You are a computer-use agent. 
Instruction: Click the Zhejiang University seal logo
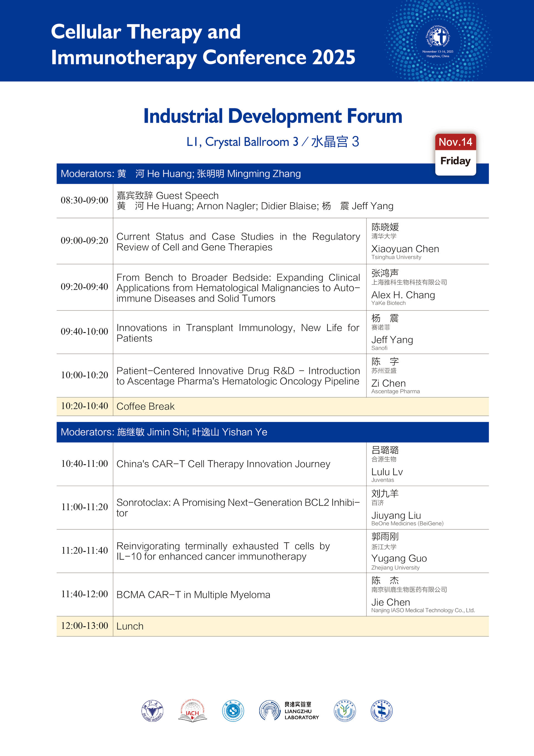(x=152, y=711)
